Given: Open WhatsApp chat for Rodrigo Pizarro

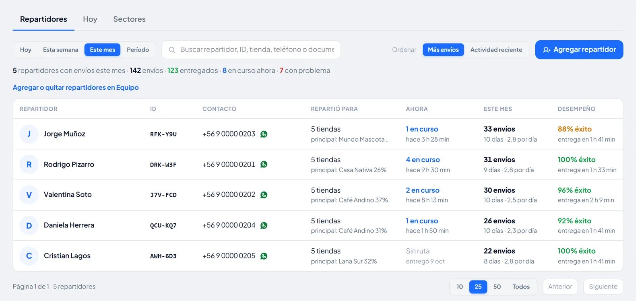Looking at the screenshot, I should 264,164.
